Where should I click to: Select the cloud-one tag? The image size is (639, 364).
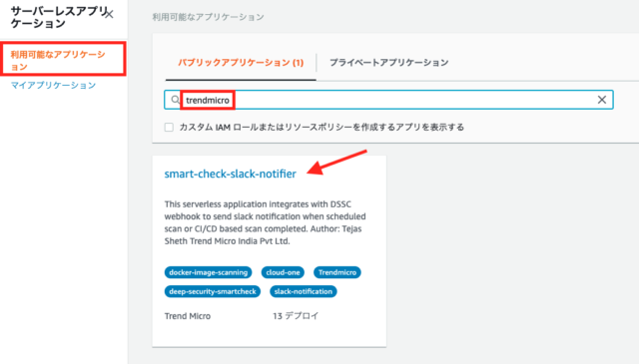(x=283, y=272)
